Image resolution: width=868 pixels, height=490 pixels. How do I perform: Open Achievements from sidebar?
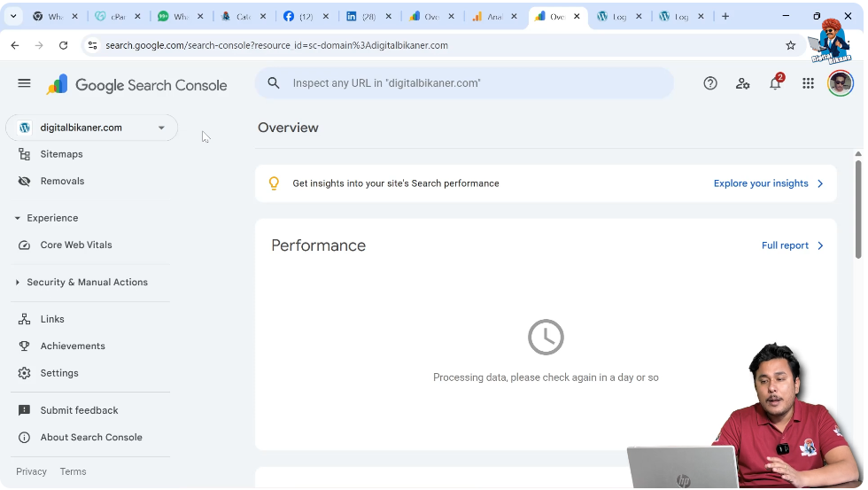tap(73, 346)
